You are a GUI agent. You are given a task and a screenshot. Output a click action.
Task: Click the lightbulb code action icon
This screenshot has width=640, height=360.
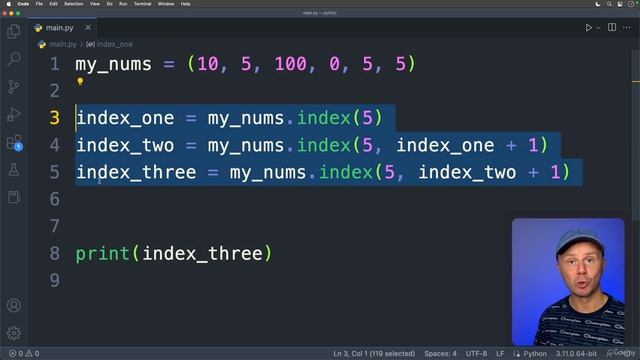[80, 82]
